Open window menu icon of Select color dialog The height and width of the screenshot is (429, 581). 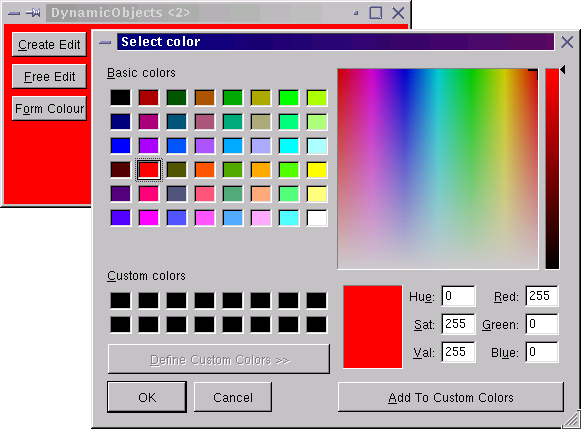105,42
